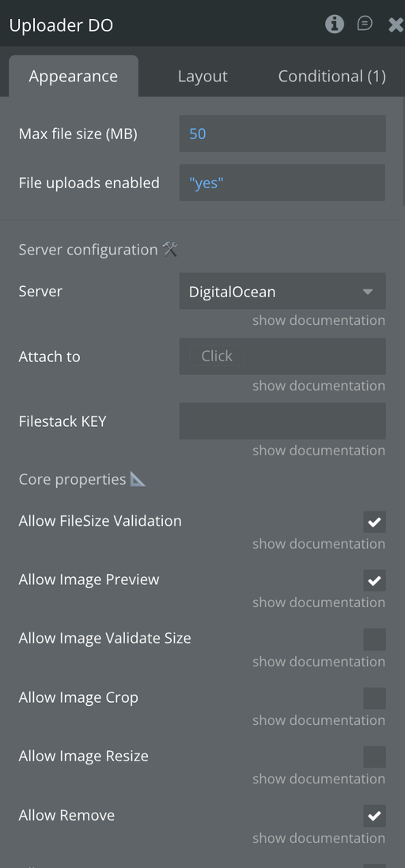Screen dimensions: 405x868
Task: Click the Server dropdown arrow
Action: [367, 292]
